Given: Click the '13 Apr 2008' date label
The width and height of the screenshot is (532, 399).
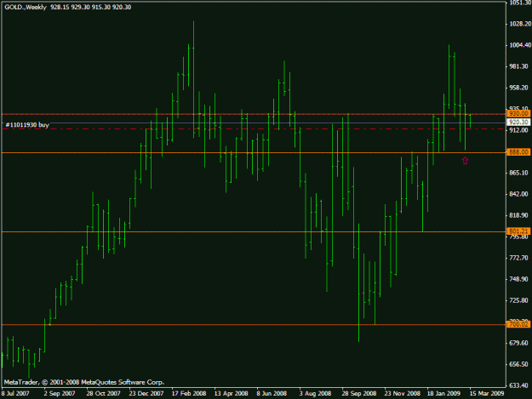Looking at the screenshot, I should point(231,394).
